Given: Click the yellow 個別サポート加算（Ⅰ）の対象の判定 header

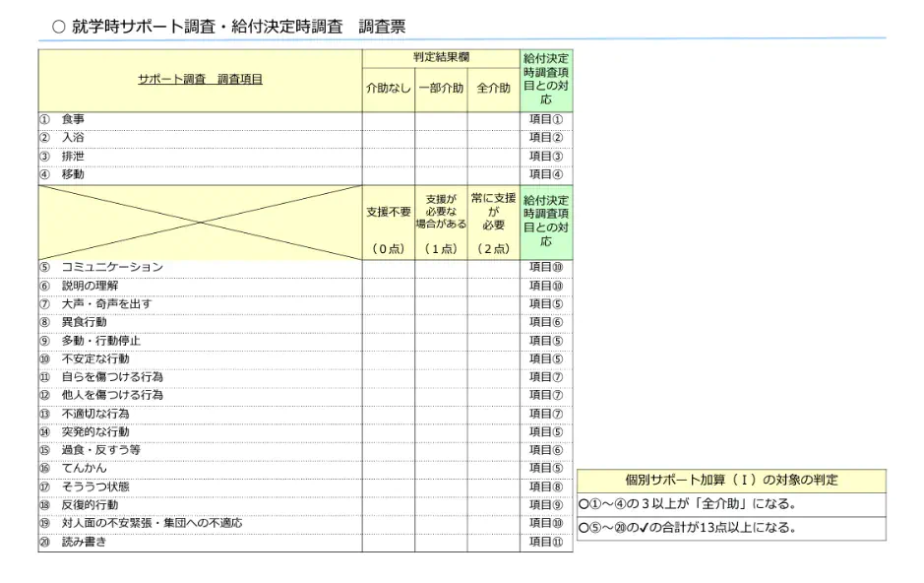Looking at the screenshot, I should point(731,481).
